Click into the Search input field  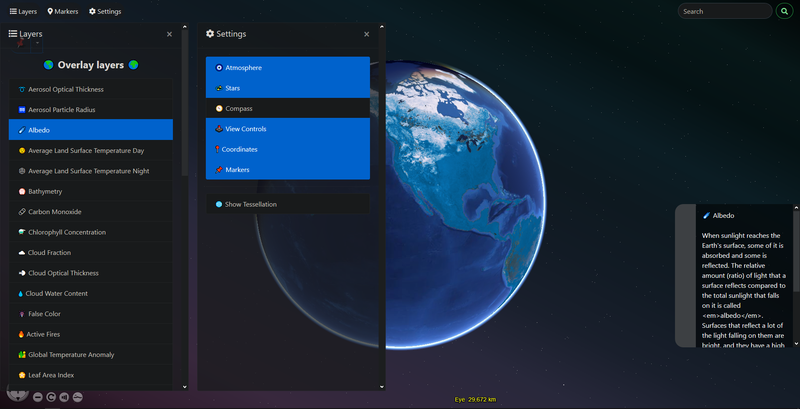(724, 11)
